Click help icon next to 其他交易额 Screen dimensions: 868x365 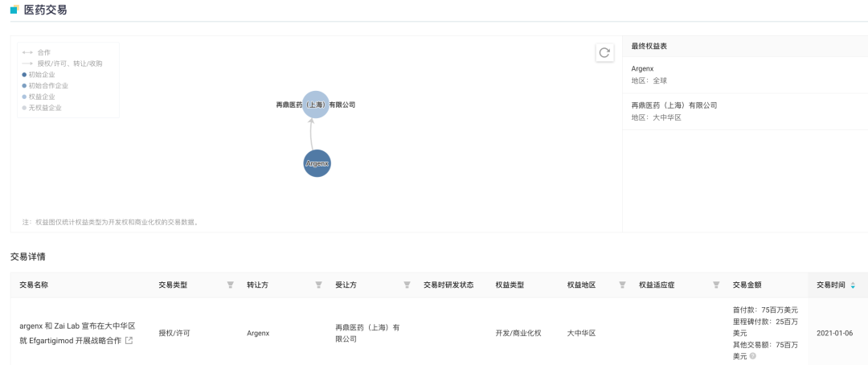click(x=753, y=355)
